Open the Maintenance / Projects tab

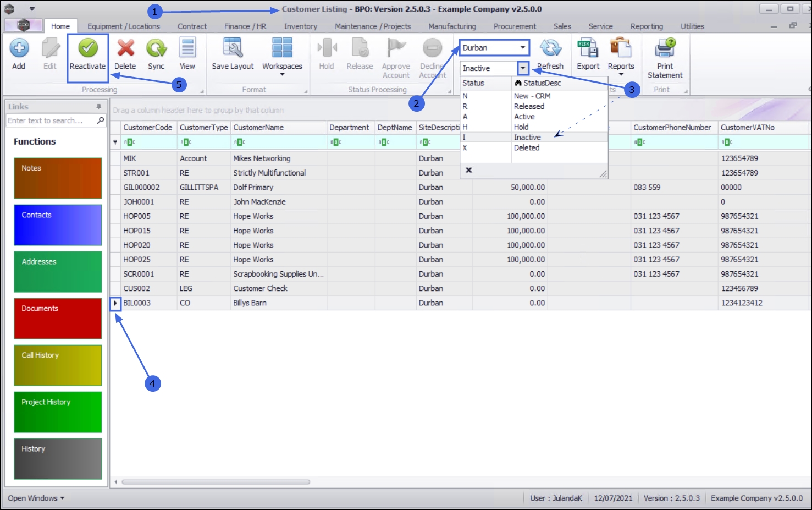373,26
